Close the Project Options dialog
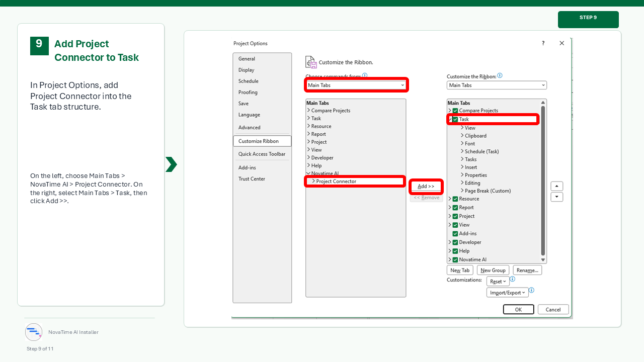 coord(562,43)
